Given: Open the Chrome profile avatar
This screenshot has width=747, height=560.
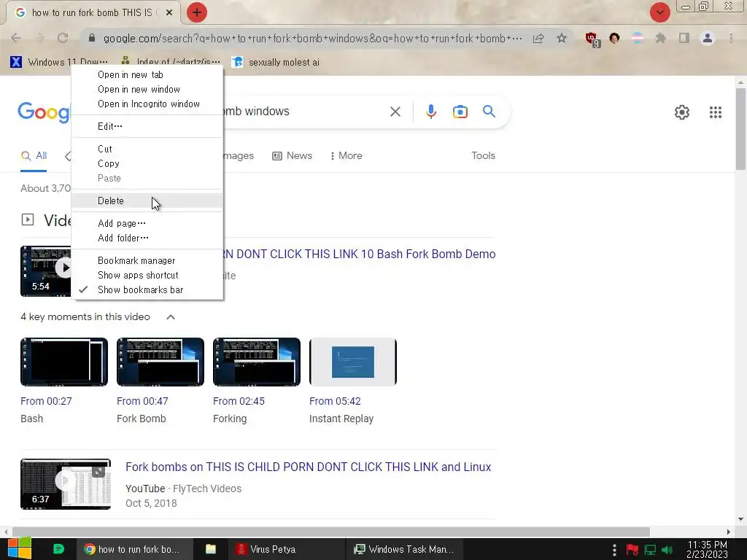Looking at the screenshot, I should (x=708, y=38).
